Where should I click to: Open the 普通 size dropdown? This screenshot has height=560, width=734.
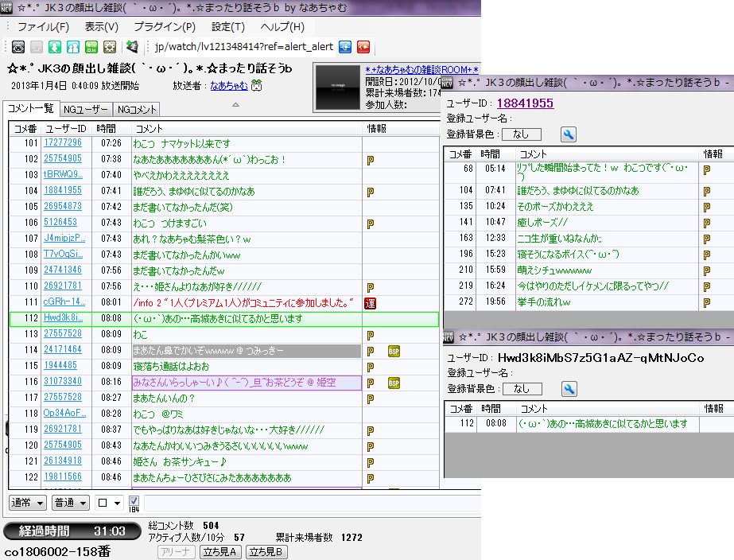pos(71,503)
